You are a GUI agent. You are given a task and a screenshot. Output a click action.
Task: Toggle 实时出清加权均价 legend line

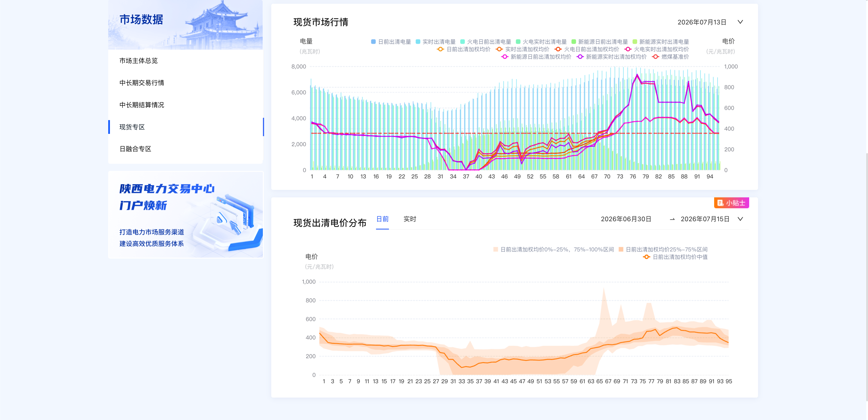[522, 49]
